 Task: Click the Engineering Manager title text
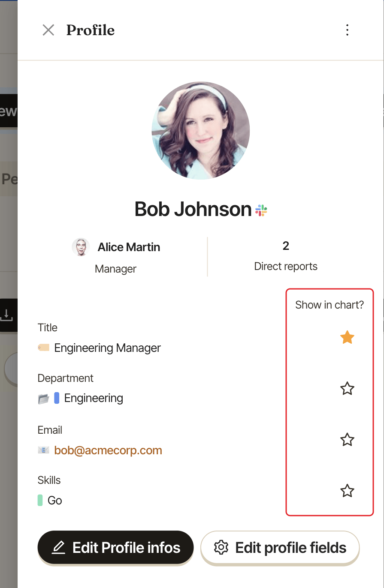108,348
